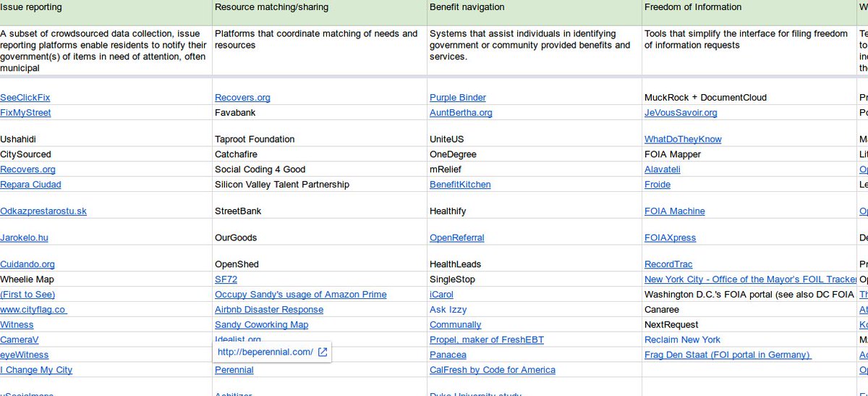Select the Wheelie Map cell
The width and height of the screenshot is (868, 396).
106,279
